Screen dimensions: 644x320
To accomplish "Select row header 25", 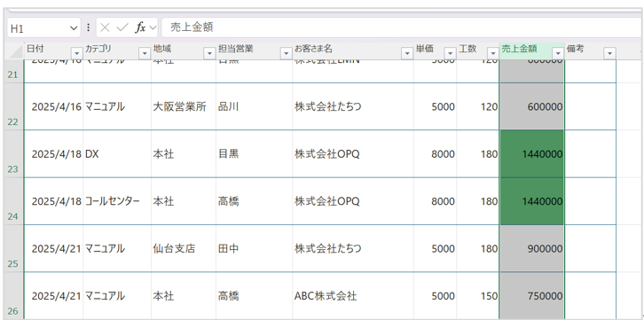I will 14,248.
